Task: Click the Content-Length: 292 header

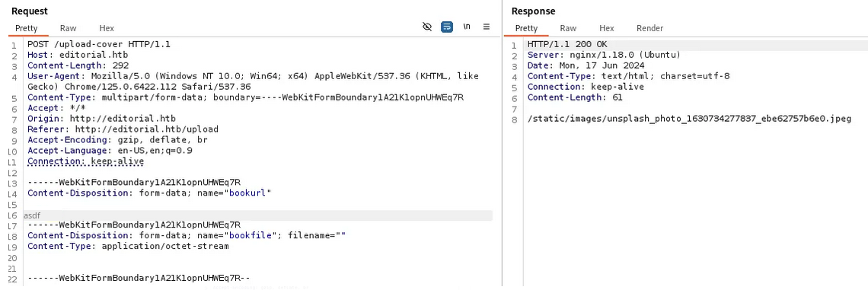Action: [78, 65]
